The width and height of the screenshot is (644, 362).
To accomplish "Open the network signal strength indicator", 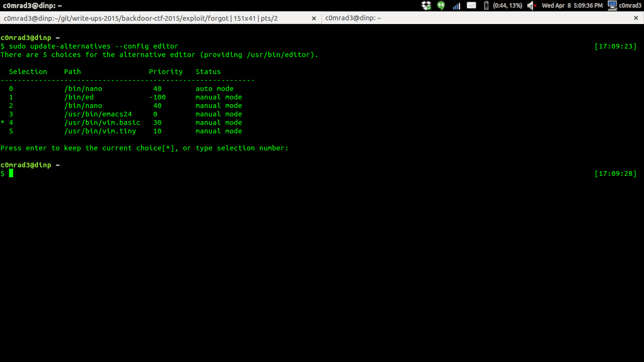I will [456, 6].
